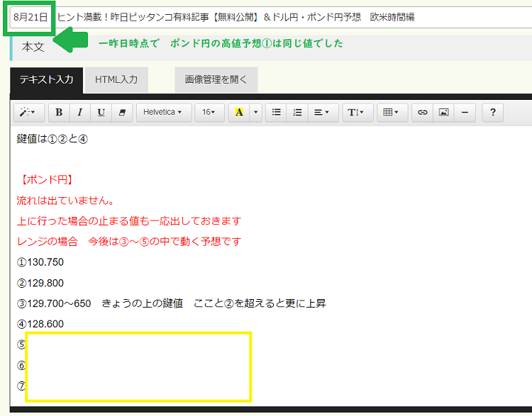Viewport: 532px width, 416px height.
Task: Open the font size 16 dropdown
Action: [x=209, y=112]
